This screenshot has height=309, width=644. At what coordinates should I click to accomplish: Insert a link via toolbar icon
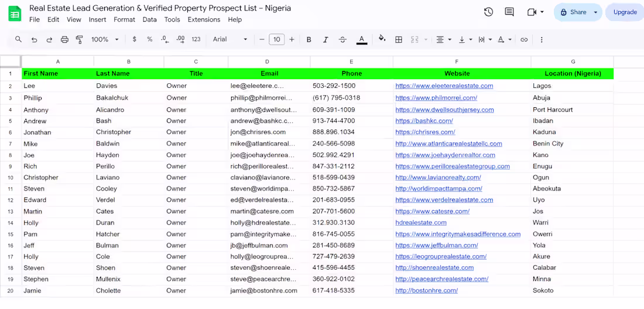524,39
